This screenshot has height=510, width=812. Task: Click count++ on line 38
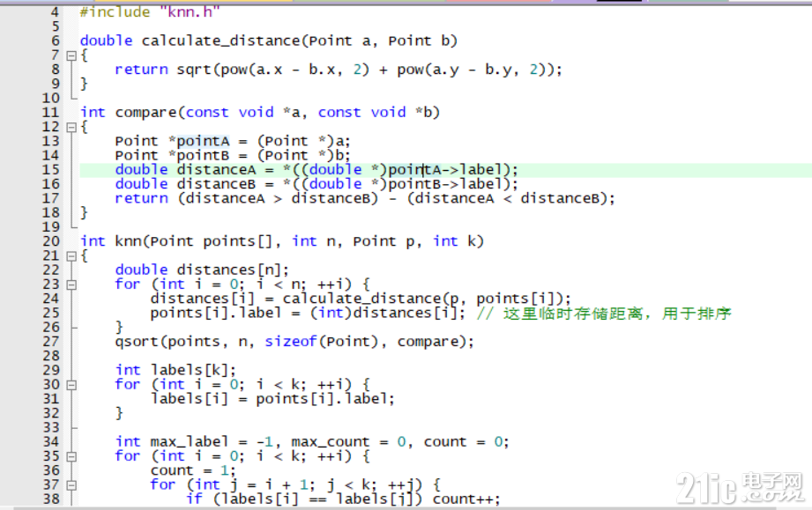click(463, 499)
